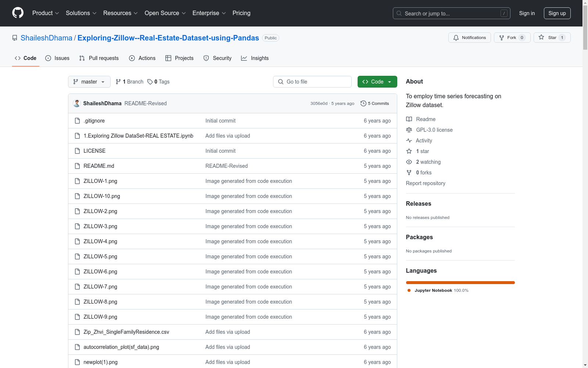Screen dimensions: 588x368
Task: View the Insights tab
Action: point(255,58)
